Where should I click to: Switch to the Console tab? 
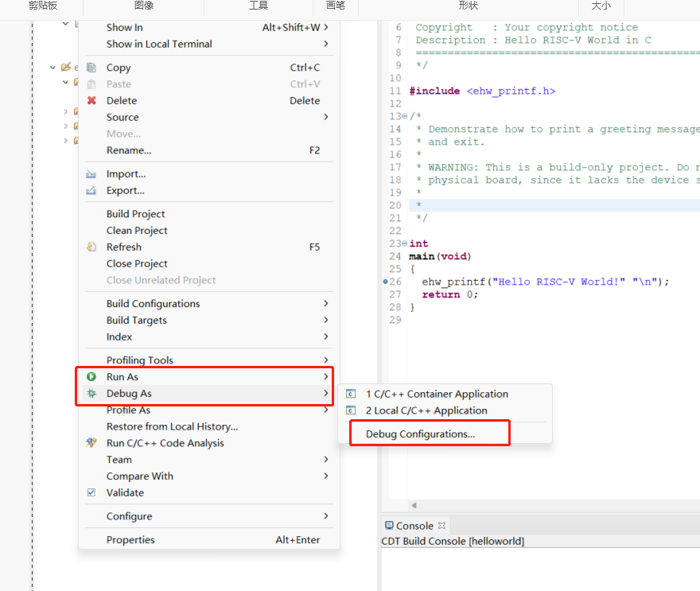point(414,526)
